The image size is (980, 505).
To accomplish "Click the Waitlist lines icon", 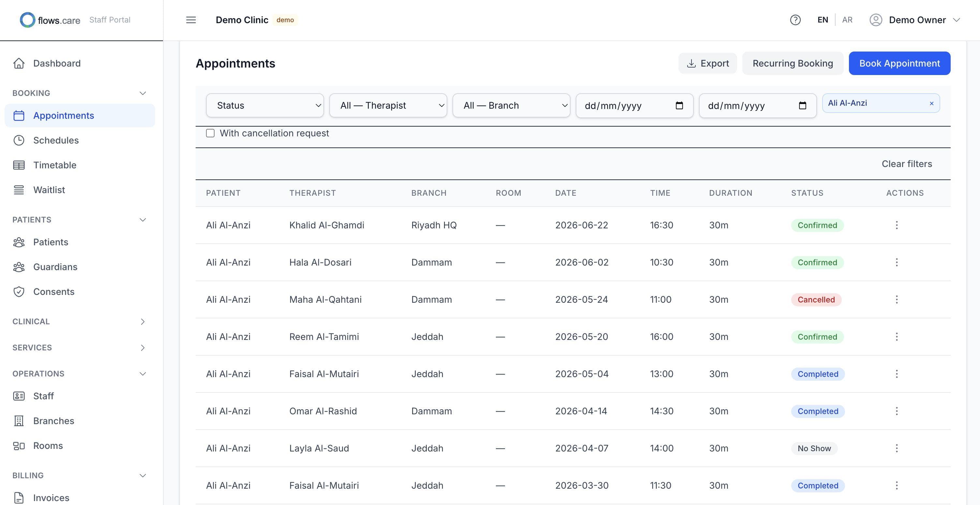I will click(19, 190).
